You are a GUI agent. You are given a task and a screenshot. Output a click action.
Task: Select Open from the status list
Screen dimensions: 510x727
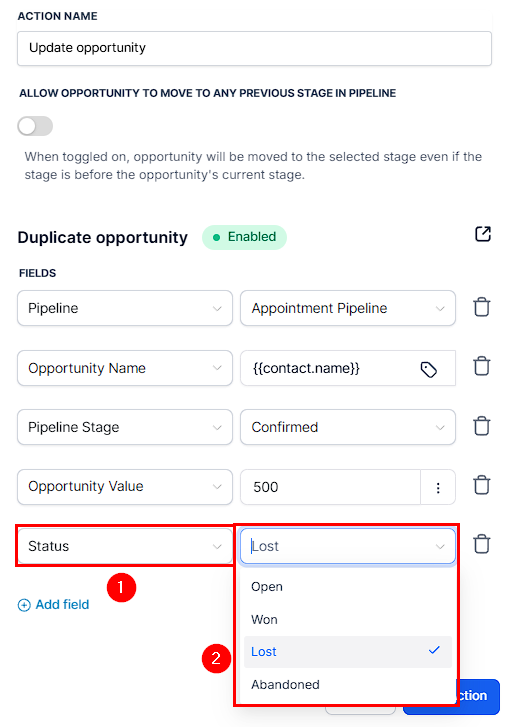click(348, 587)
